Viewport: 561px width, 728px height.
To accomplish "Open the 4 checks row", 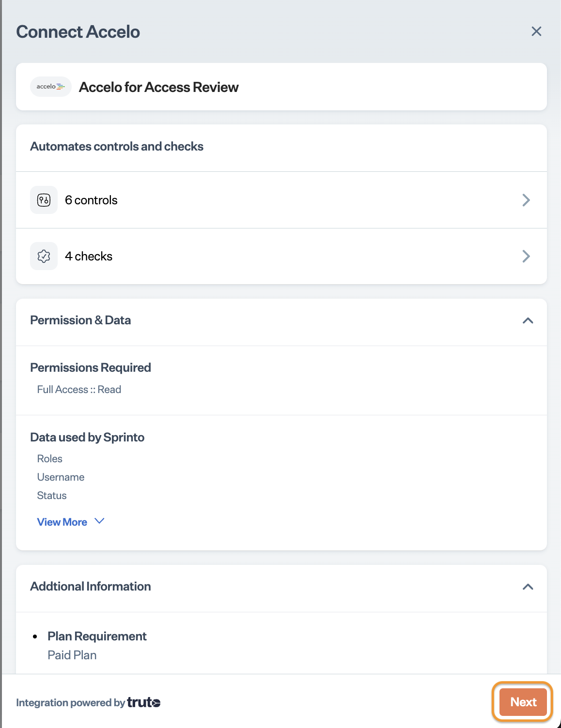I will pyautogui.click(x=281, y=256).
